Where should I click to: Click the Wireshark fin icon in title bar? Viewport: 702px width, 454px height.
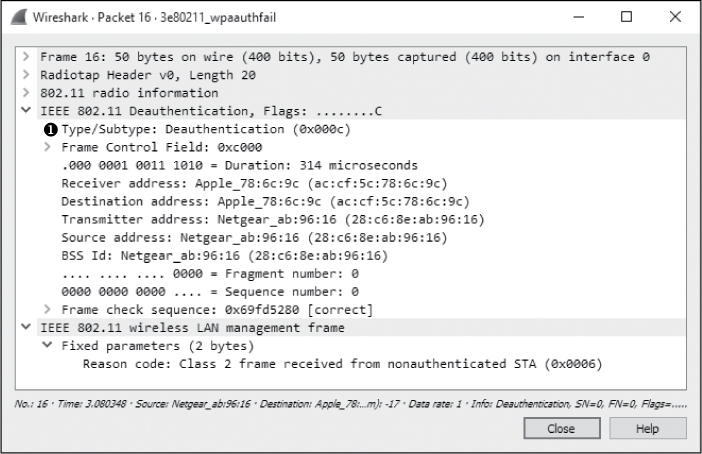coord(18,17)
